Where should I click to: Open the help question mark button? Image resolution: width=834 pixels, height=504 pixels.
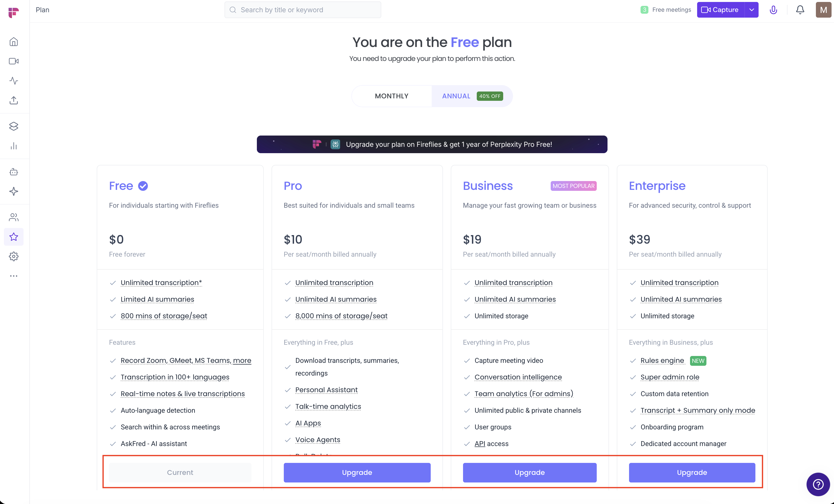click(818, 484)
